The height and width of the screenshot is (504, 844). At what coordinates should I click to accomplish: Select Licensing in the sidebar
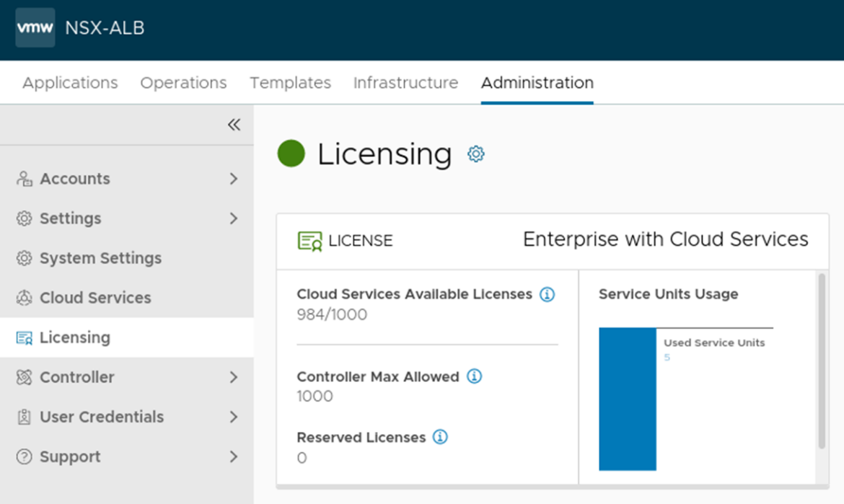pyautogui.click(x=75, y=337)
